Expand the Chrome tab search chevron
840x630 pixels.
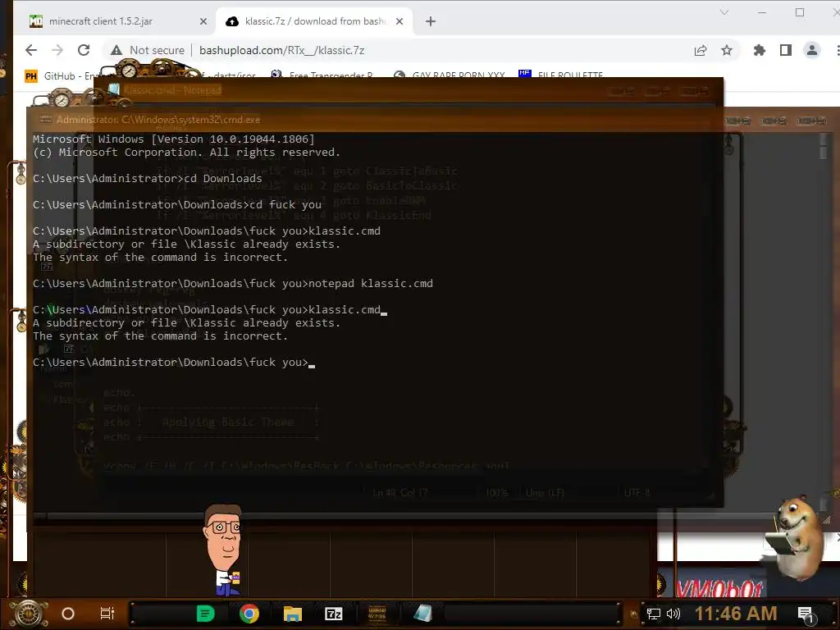tap(724, 12)
